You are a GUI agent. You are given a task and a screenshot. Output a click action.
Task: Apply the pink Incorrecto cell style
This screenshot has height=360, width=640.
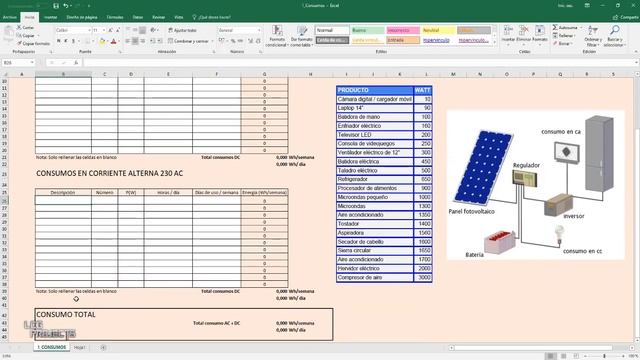tap(403, 30)
